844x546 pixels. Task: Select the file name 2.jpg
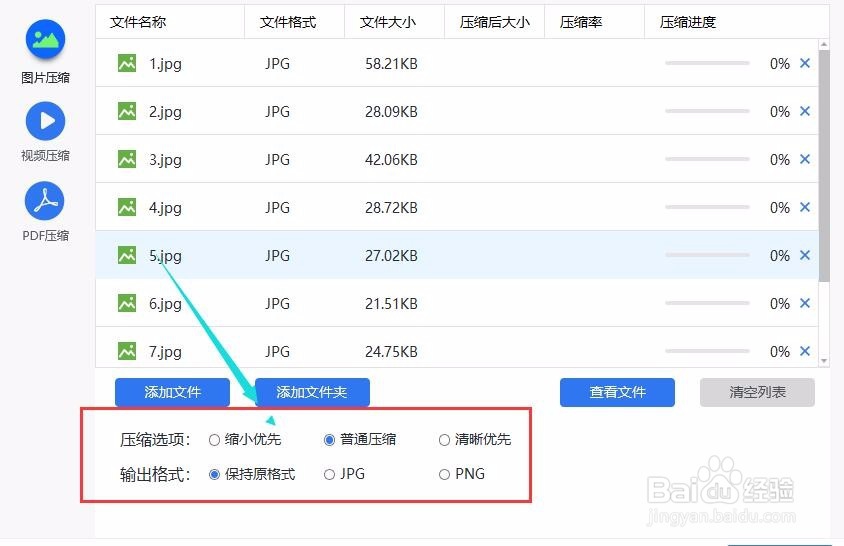pyautogui.click(x=165, y=112)
